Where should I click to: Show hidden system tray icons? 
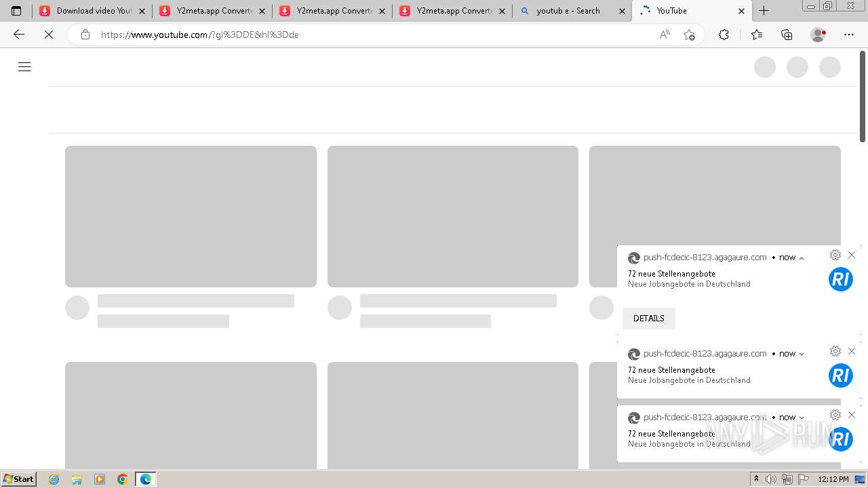pos(756,479)
